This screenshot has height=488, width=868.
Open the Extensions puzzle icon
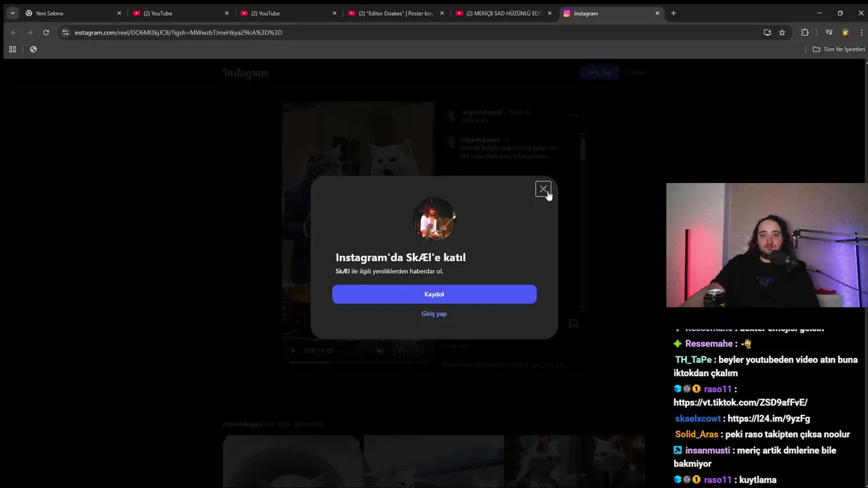coord(805,33)
